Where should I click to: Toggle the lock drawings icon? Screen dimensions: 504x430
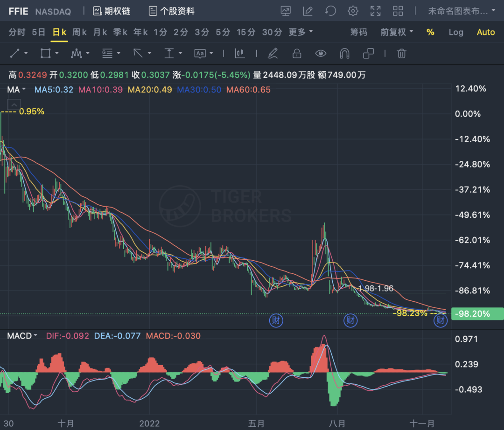pos(297,54)
